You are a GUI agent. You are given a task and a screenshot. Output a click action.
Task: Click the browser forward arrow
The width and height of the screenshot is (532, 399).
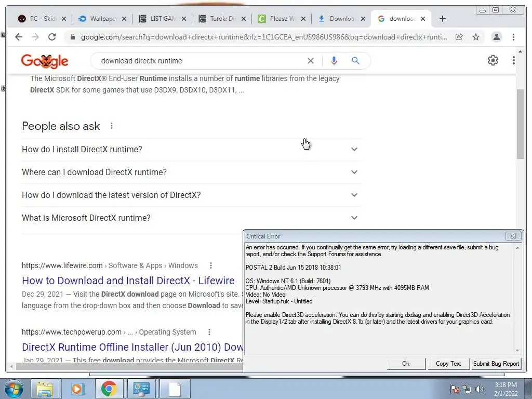[x=35, y=37]
